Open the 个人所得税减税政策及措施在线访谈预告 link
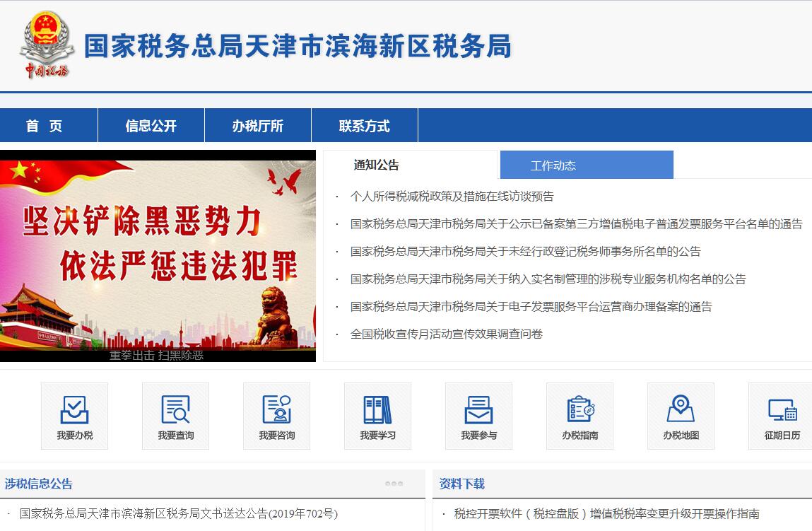This screenshot has height=531, width=812. (x=452, y=197)
